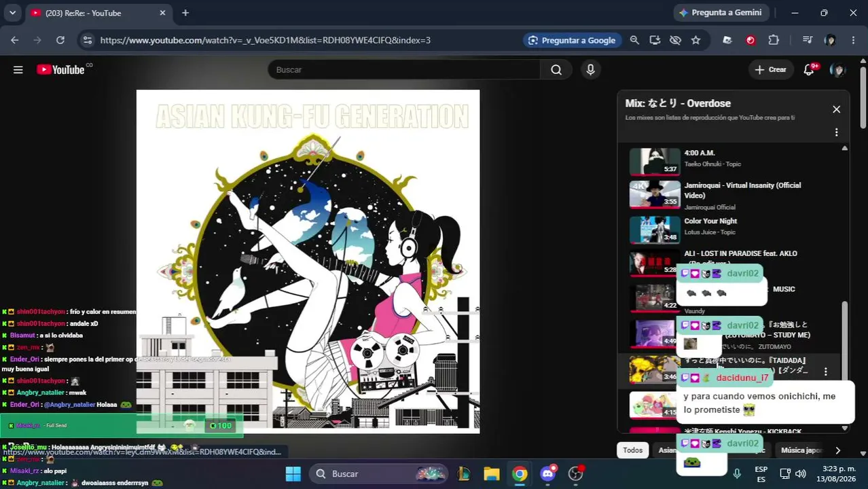Image resolution: width=868 pixels, height=489 pixels.
Task: Click the taskbar Buscar search box
Action: pyautogui.click(x=379, y=473)
